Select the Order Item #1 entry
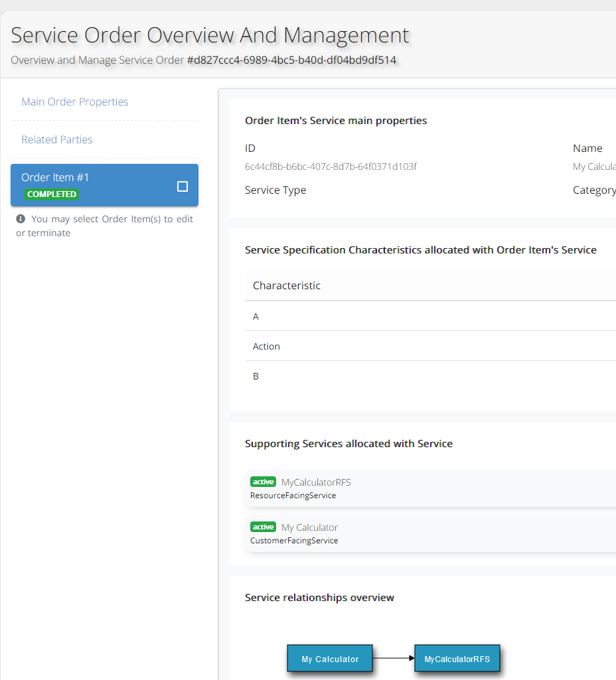The height and width of the screenshot is (680, 616). [56, 177]
